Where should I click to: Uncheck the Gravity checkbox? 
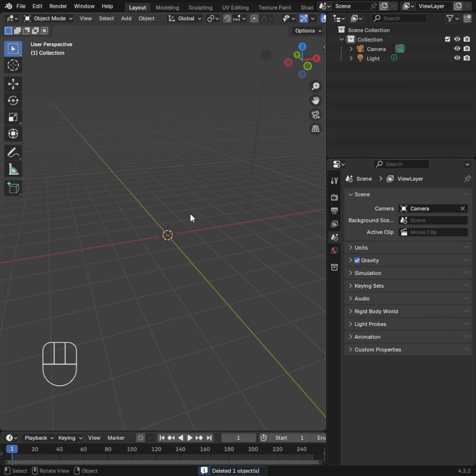[357, 260]
